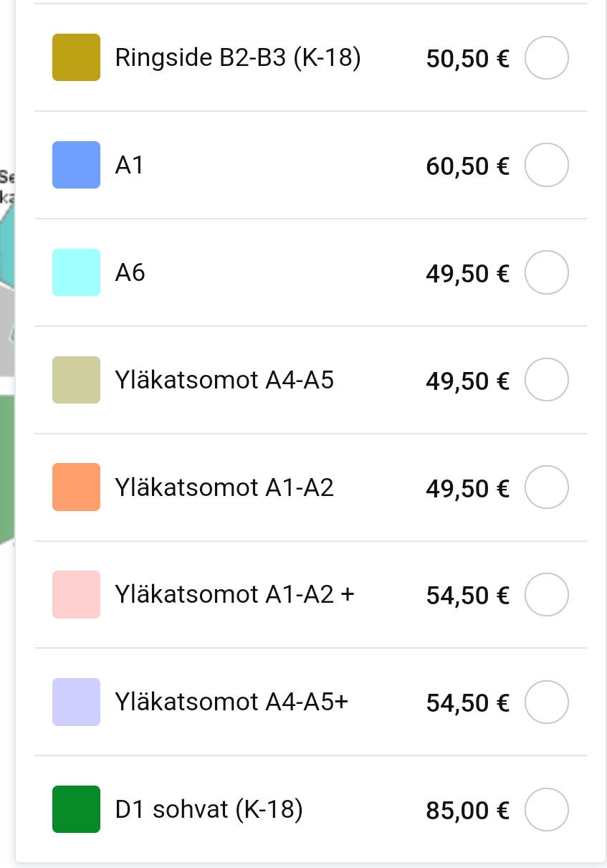Click the lavender Yläkatsomot A4-A5+ swatch

76,702
